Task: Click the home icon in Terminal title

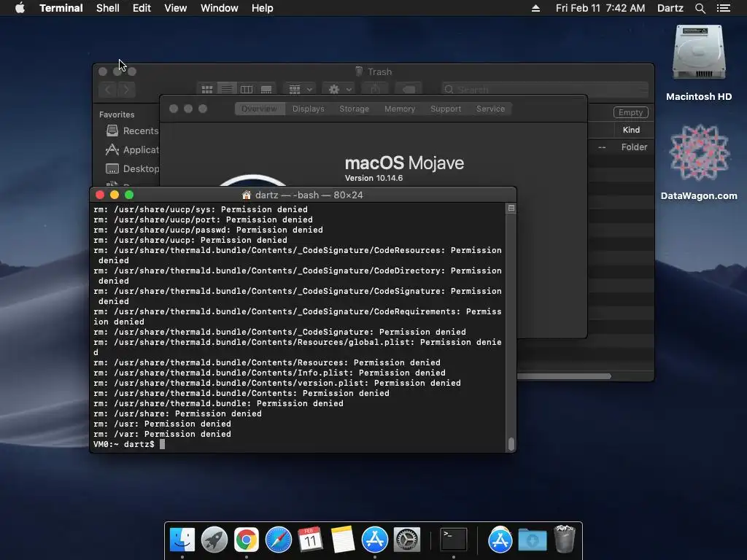Action: [x=247, y=195]
